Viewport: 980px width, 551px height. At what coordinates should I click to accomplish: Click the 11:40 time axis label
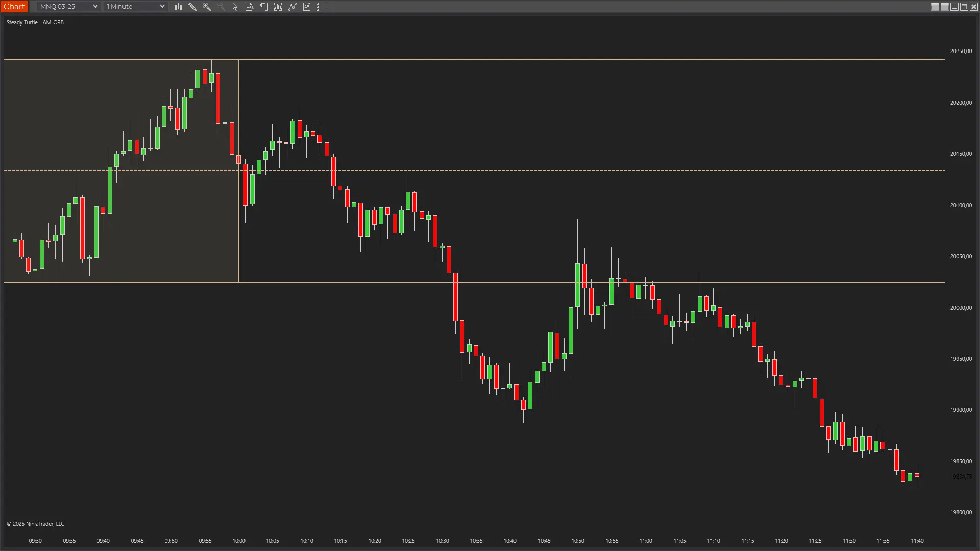917,541
